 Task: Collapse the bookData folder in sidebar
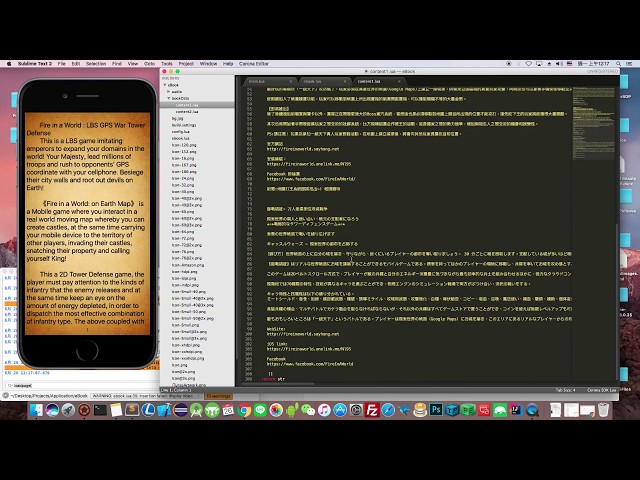168,98
